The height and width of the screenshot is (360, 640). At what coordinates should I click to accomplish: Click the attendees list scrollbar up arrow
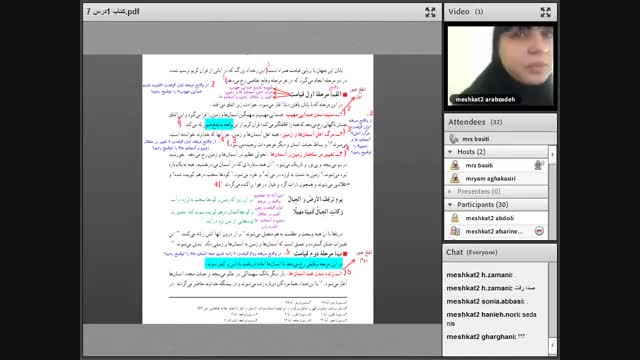[x=552, y=154]
